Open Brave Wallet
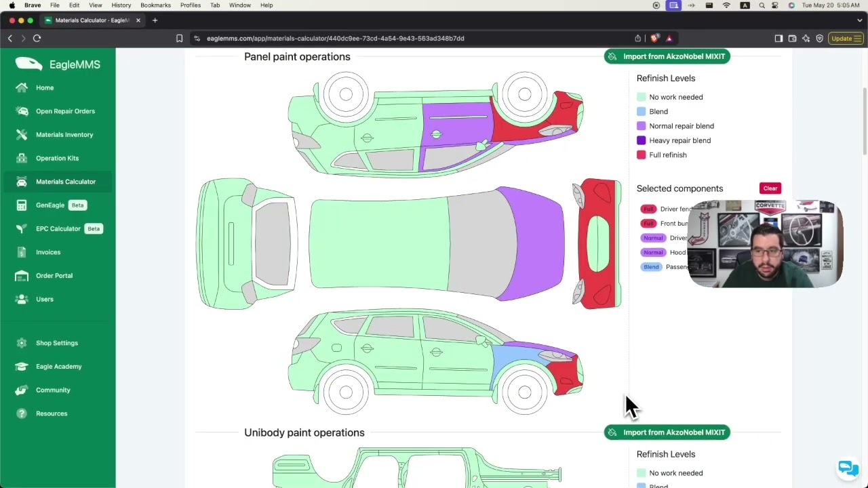The width and height of the screenshot is (868, 488). 792,39
